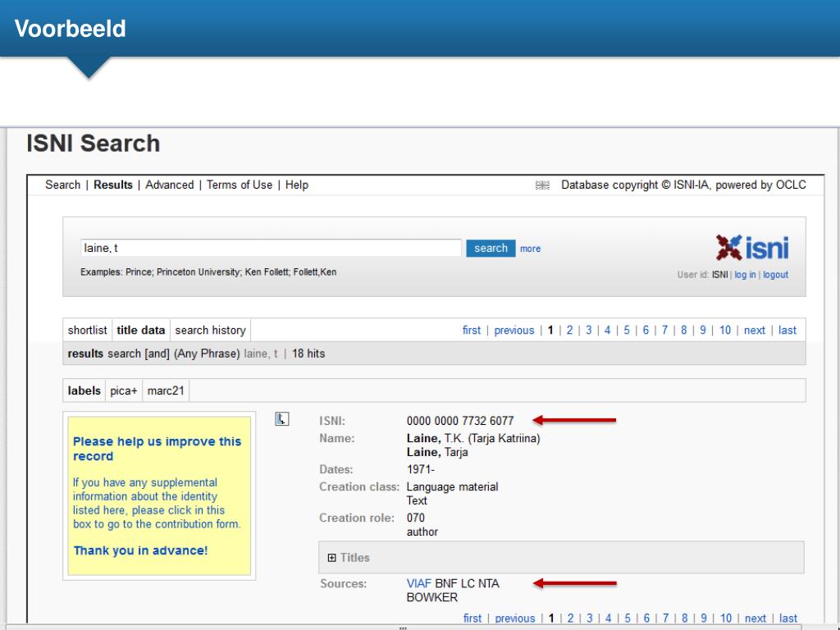840x630 pixels.
Task: Click the UK flag language icon
Action: 542,185
